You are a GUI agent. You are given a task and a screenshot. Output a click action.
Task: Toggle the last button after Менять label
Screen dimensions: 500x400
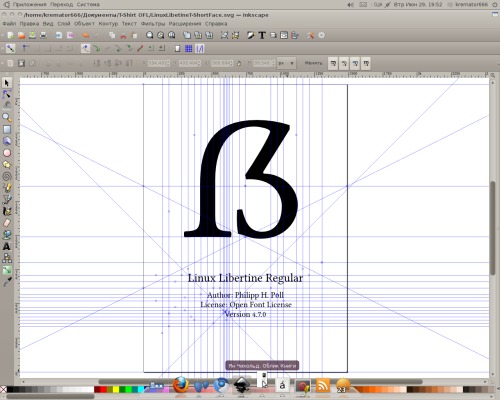366,63
